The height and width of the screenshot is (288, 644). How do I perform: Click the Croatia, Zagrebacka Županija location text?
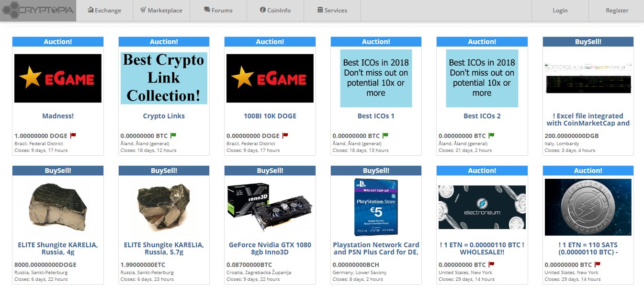coord(259,272)
